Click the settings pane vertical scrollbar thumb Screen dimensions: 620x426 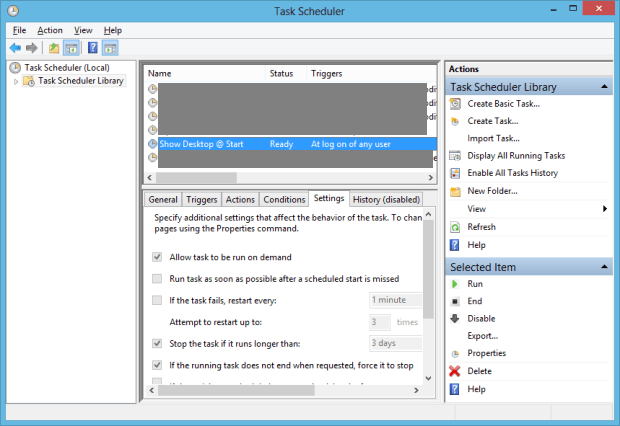[428, 269]
